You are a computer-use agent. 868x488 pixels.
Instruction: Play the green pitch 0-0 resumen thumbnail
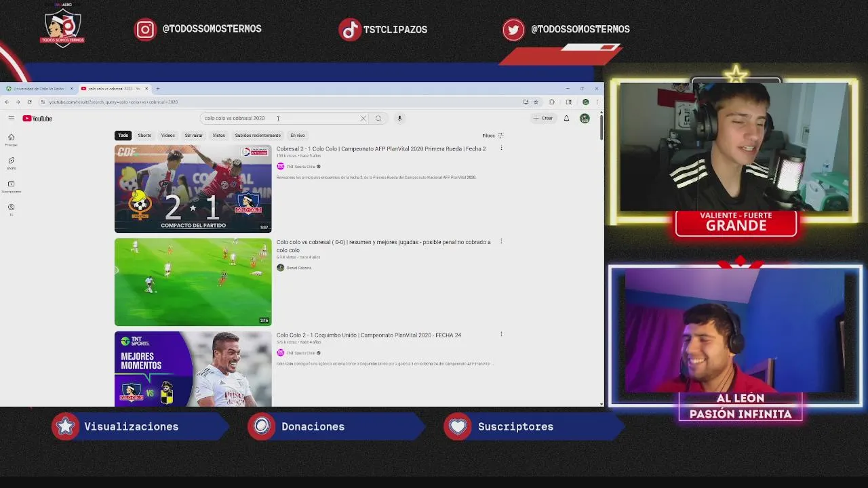(x=193, y=282)
